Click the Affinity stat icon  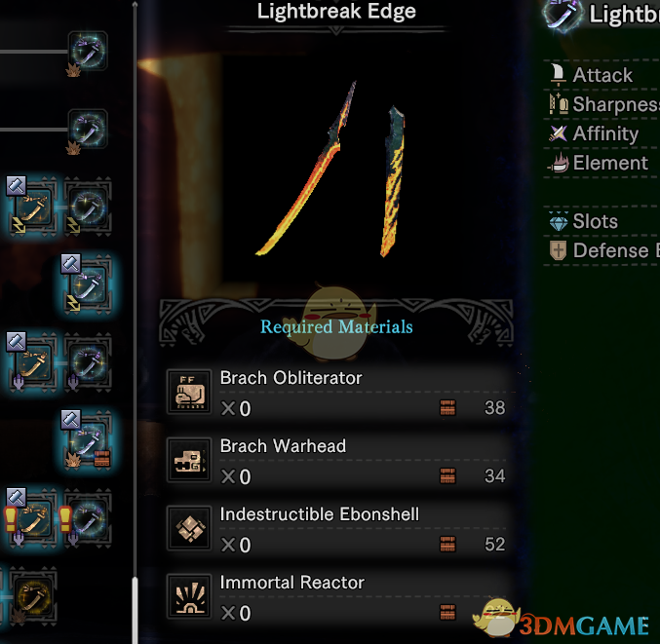[559, 133]
